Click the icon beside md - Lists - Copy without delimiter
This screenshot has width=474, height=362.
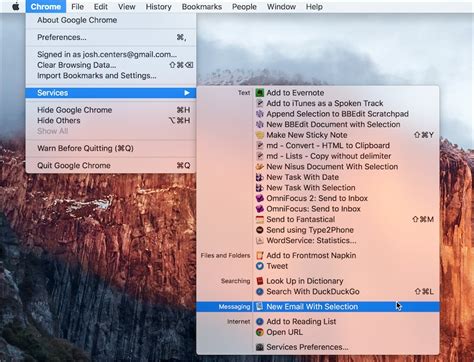260,156
